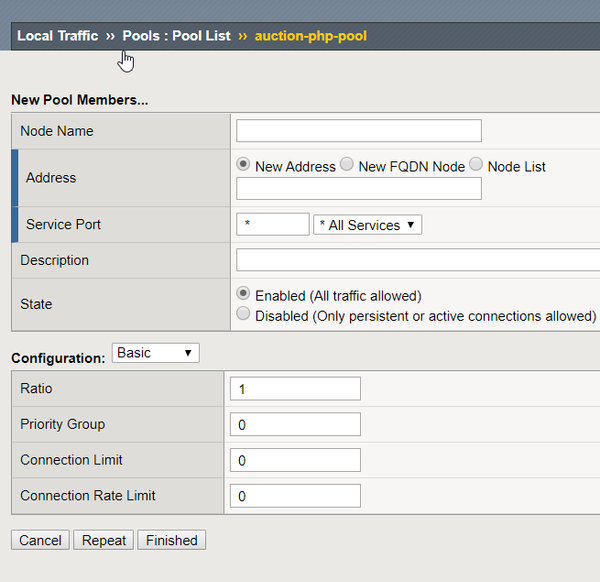Image resolution: width=600 pixels, height=582 pixels.
Task: Focus the Description text field
Action: (417, 260)
